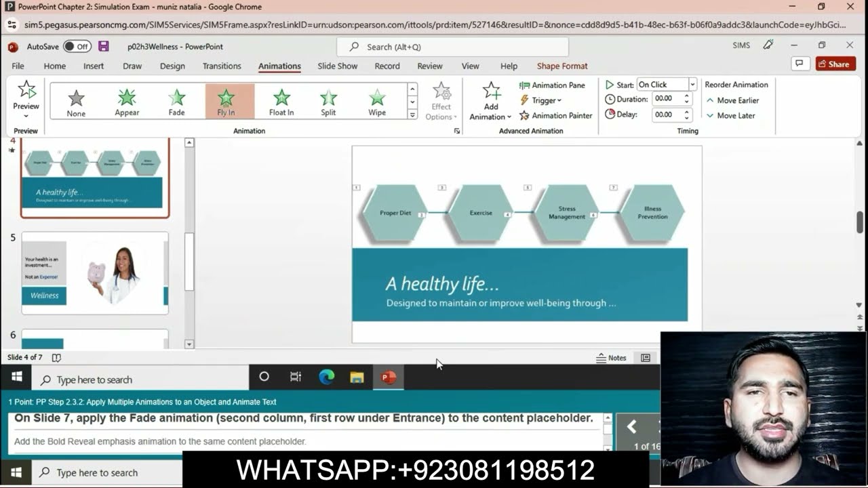Click Move Earlier reorder button
This screenshot has width=868, height=488.
pos(732,100)
